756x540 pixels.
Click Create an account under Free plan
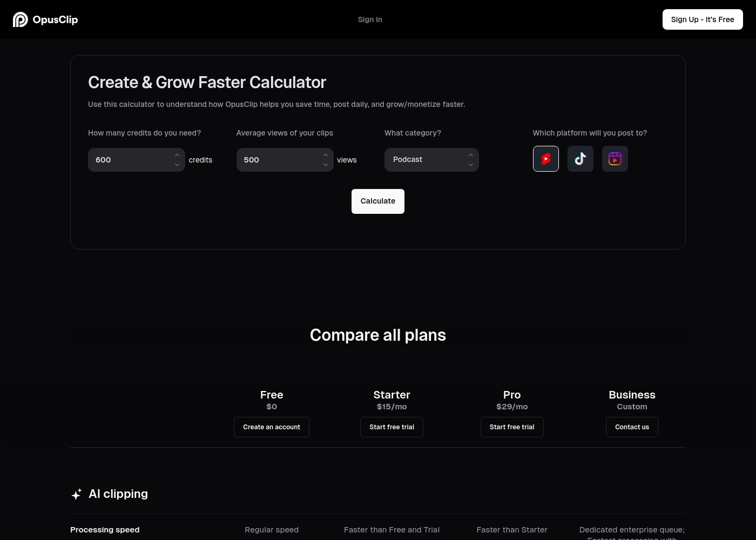click(x=272, y=427)
